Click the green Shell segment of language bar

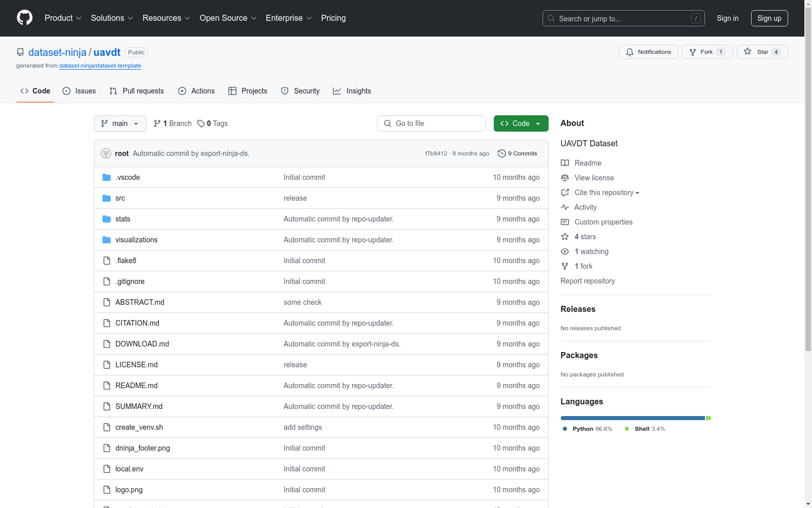click(x=708, y=418)
